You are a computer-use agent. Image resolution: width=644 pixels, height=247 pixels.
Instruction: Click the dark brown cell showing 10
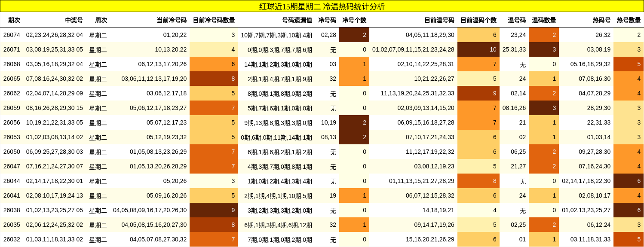pyautogui.click(x=478, y=49)
